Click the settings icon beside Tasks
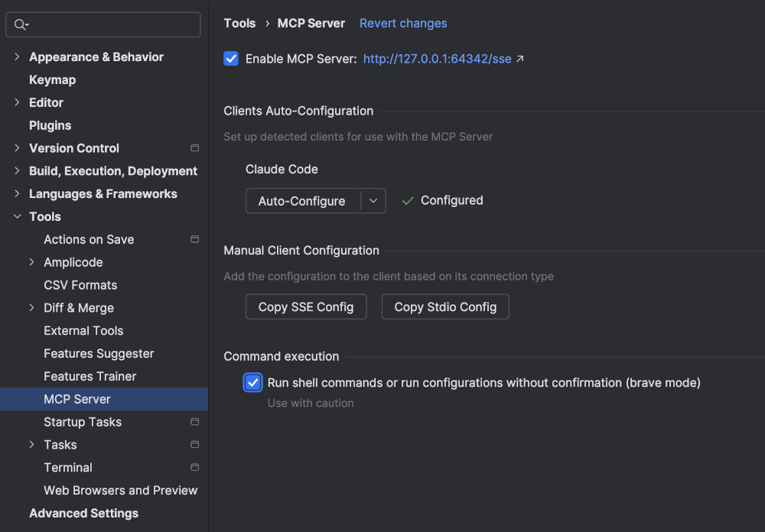Image resolution: width=765 pixels, height=532 pixels. pos(194,444)
